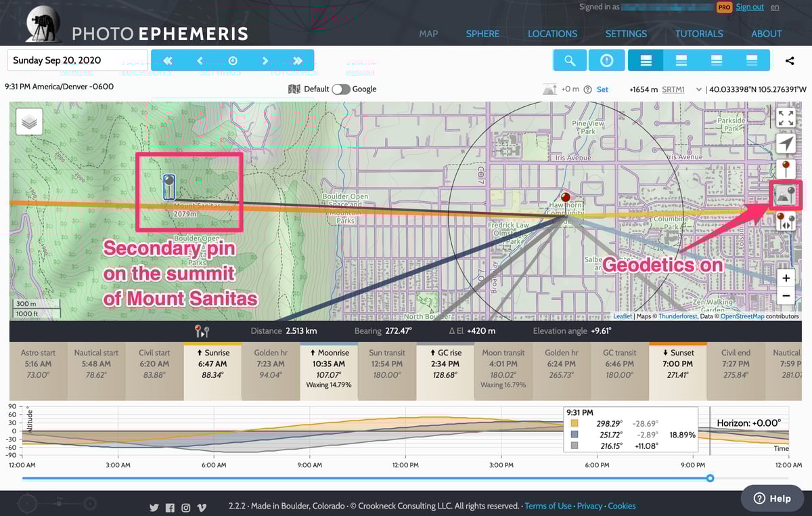Click the swap pins button
This screenshot has height=516, width=812.
pyautogui.click(x=786, y=221)
